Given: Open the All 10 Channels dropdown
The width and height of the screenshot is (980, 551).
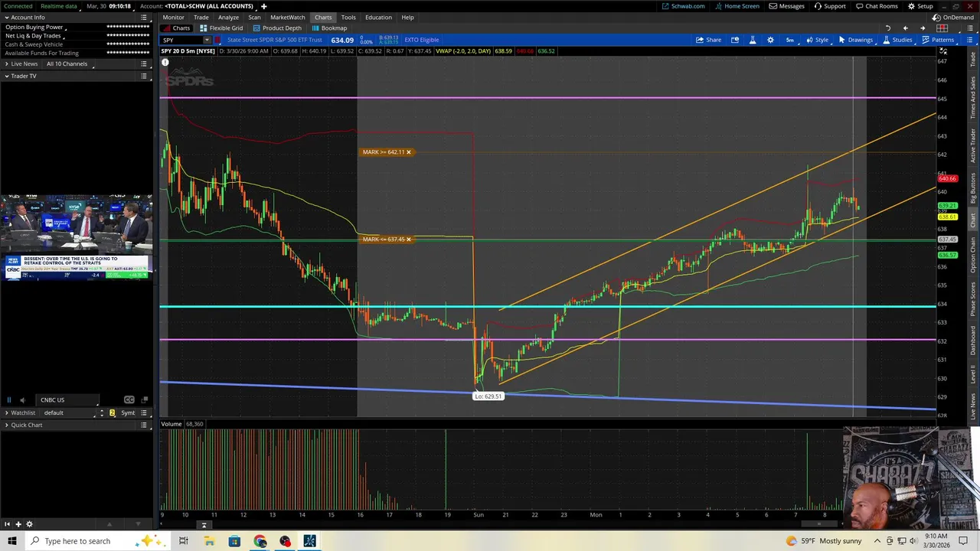Looking at the screenshot, I should point(70,64).
